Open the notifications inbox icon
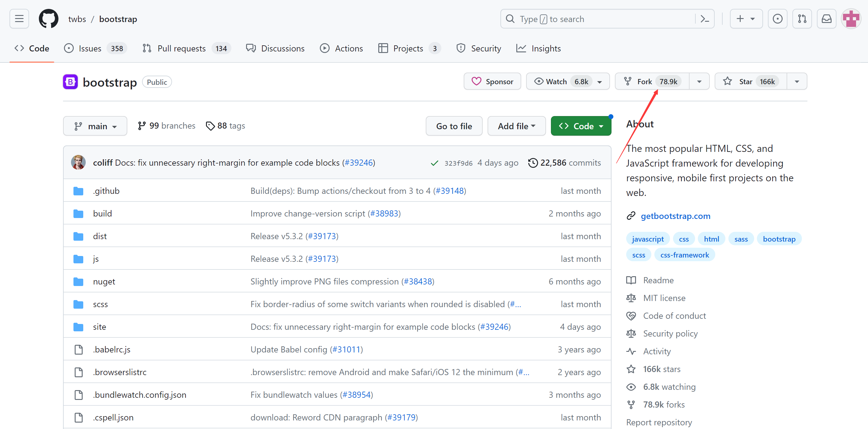868x429 pixels. (x=827, y=19)
